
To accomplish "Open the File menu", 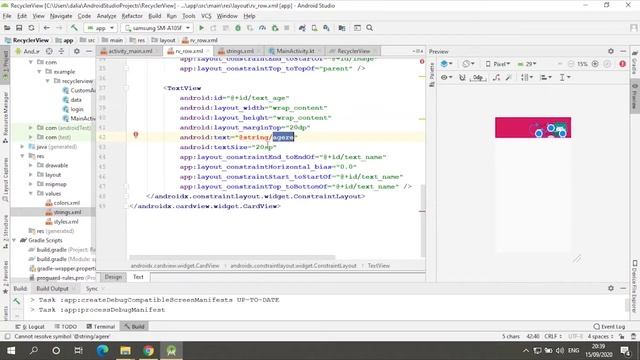I will (x=7, y=16).
